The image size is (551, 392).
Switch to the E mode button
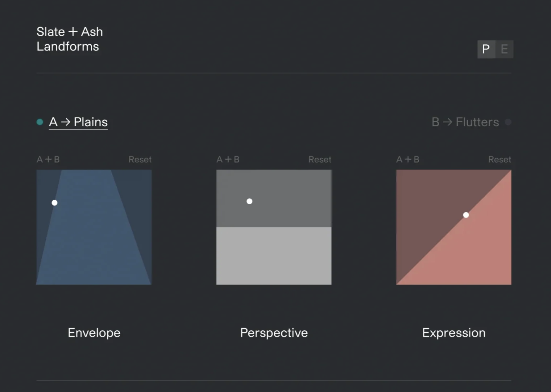[x=504, y=49]
